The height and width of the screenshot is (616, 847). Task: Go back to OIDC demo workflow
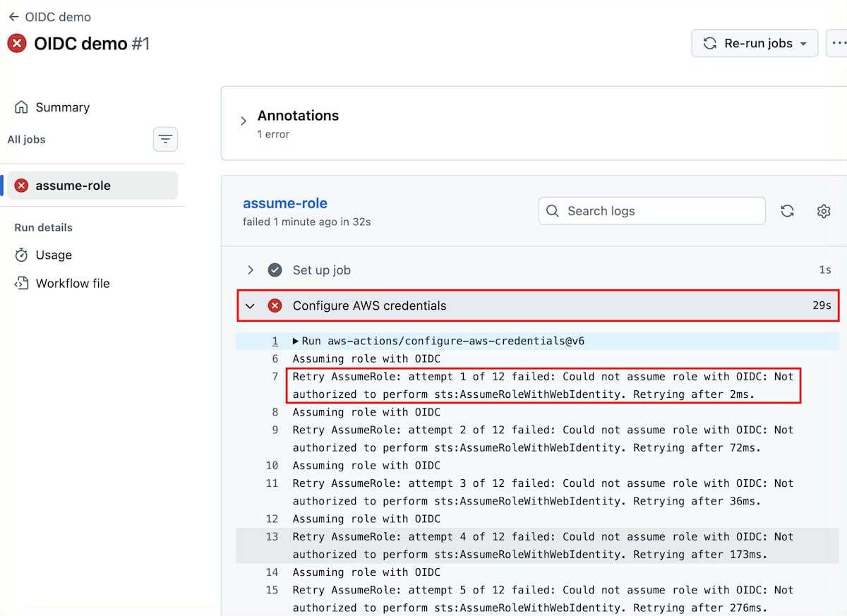[x=49, y=17]
